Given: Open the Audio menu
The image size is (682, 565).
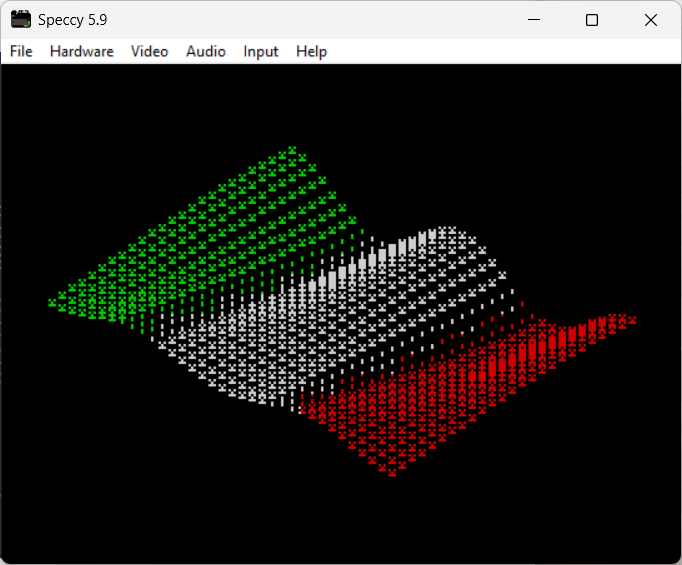Looking at the screenshot, I should 206,51.
